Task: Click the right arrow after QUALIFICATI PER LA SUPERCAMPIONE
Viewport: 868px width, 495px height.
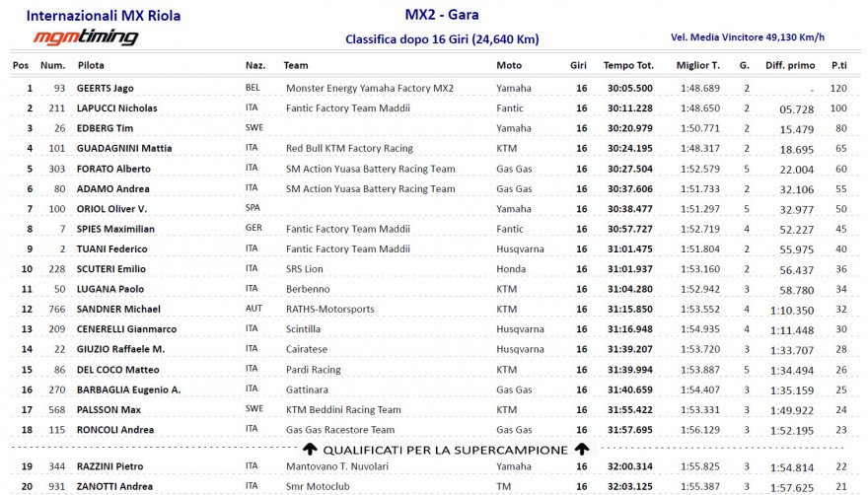Action: pyautogui.click(x=581, y=449)
